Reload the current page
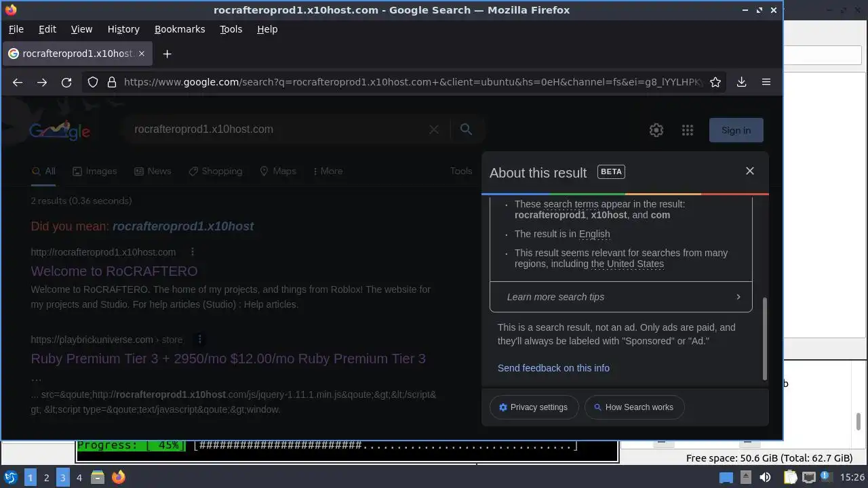The width and height of the screenshot is (868, 488). (x=66, y=82)
